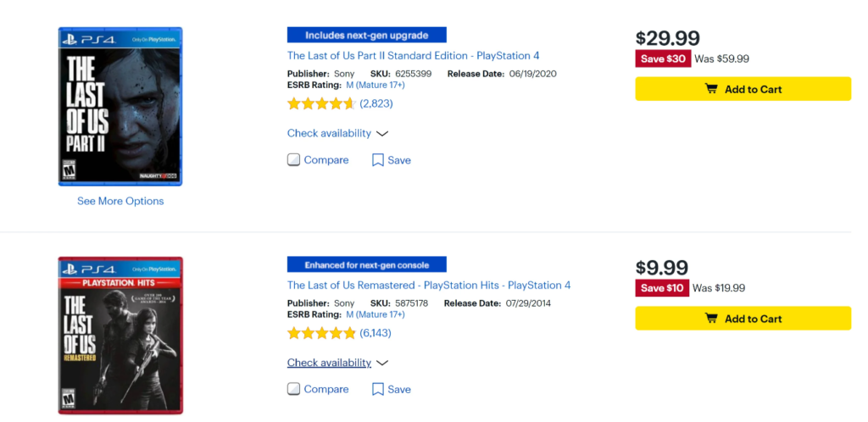Open five-star rating for Last of Us Remastered

tap(321, 333)
